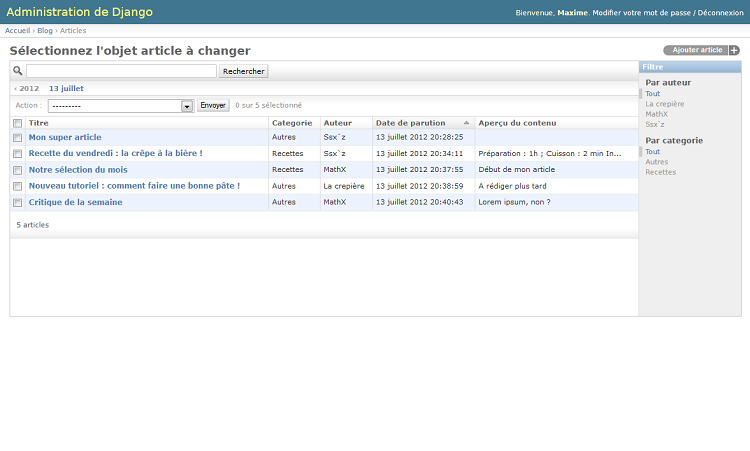Open Blog in the breadcrumb
The height and width of the screenshot is (451, 750).
tap(45, 31)
